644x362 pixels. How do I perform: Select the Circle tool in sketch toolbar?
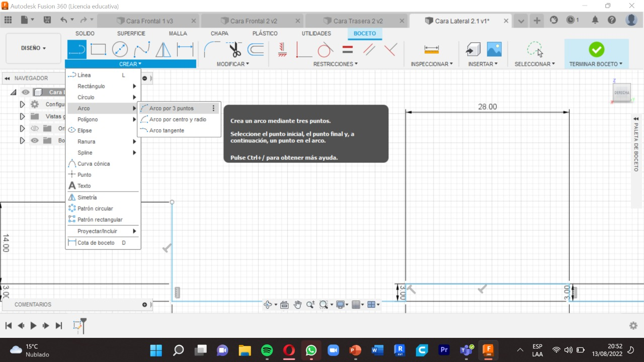pyautogui.click(x=120, y=49)
